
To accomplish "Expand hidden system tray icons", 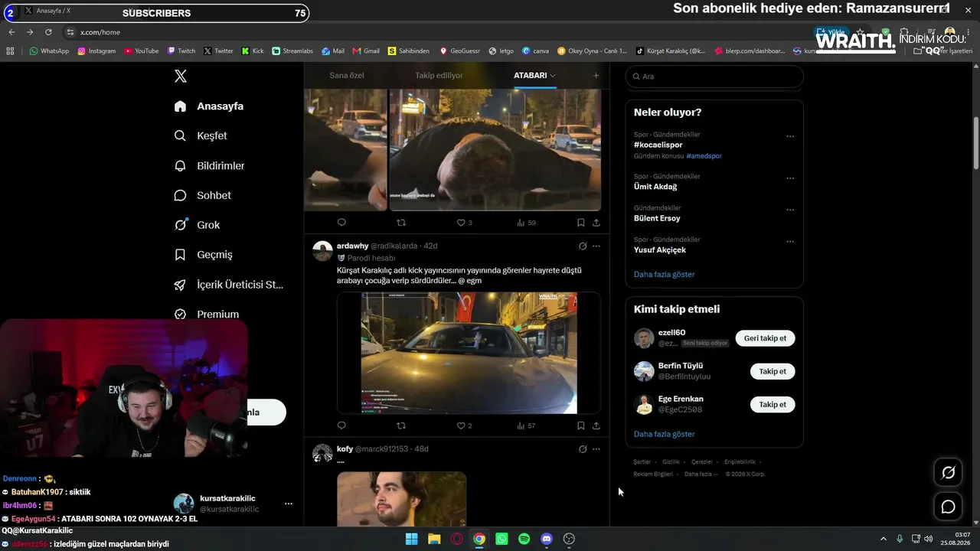I will pyautogui.click(x=883, y=539).
